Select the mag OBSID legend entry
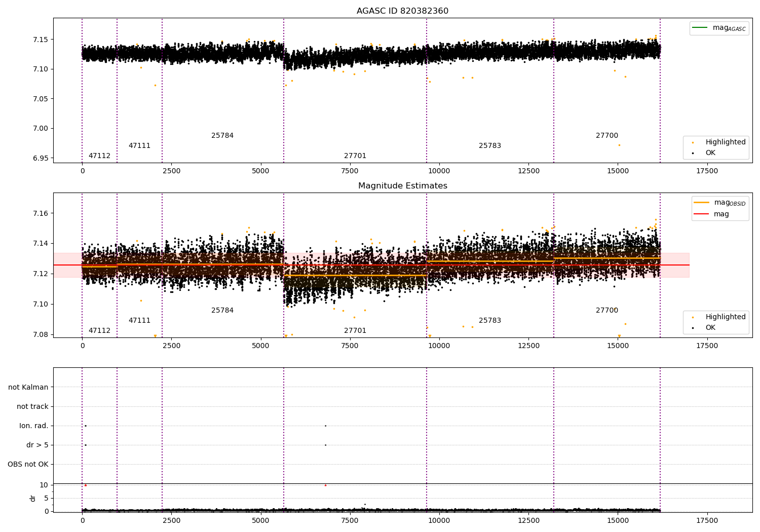The height and width of the screenshot is (532, 760). pos(719,203)
